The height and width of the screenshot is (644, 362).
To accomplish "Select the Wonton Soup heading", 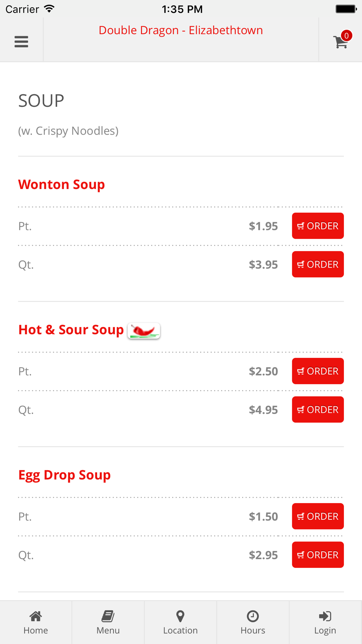I will click(62, 184).
